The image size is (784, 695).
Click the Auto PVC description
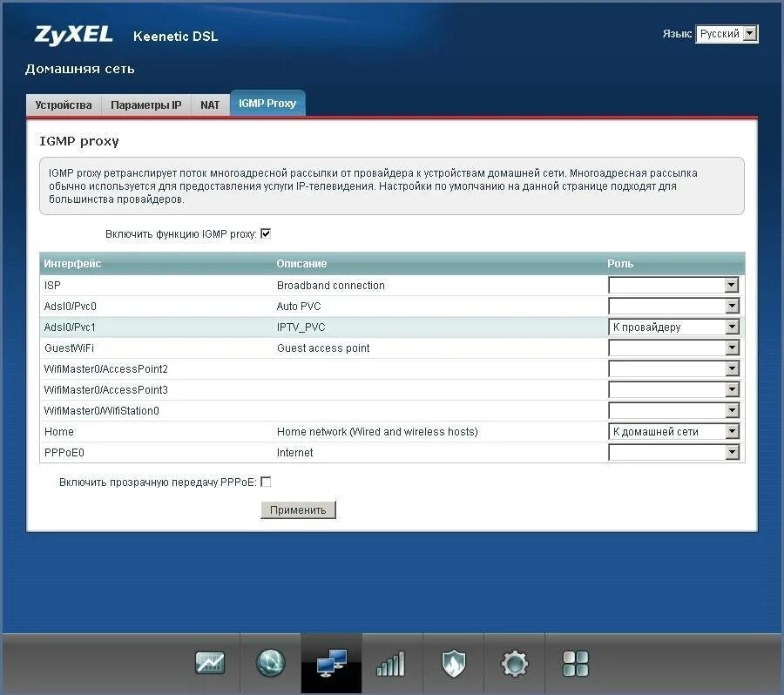coord(299,306)
